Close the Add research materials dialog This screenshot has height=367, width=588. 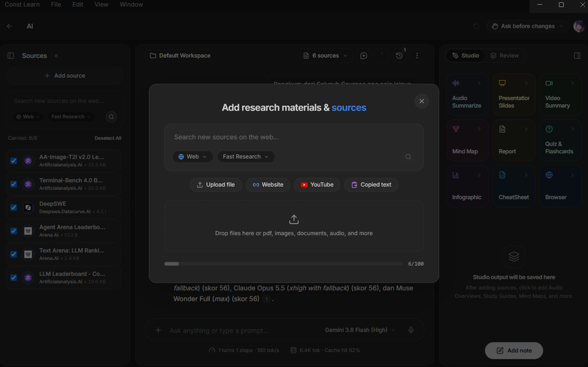[x=422, y=101]
